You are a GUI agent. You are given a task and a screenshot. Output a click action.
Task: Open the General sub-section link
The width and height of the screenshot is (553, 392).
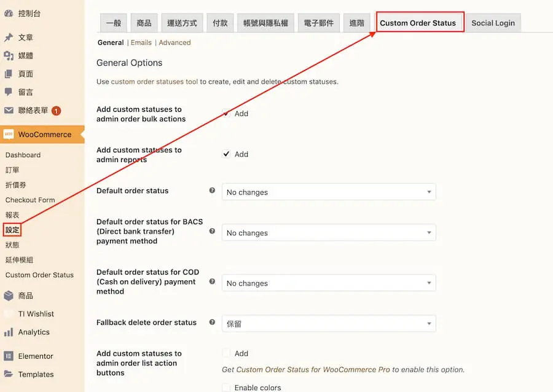pyautogui.click(x=111, y=42)
